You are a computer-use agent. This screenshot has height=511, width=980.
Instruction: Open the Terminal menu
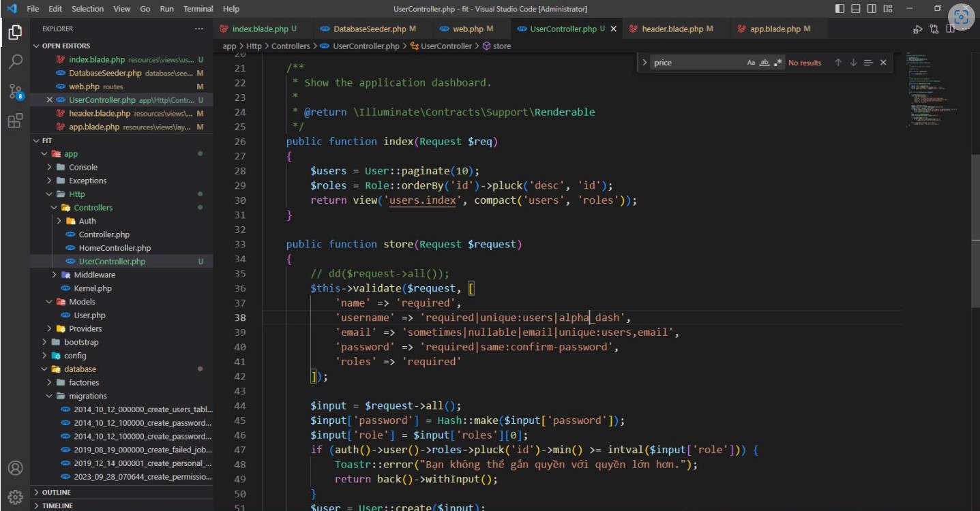point(198,9)
